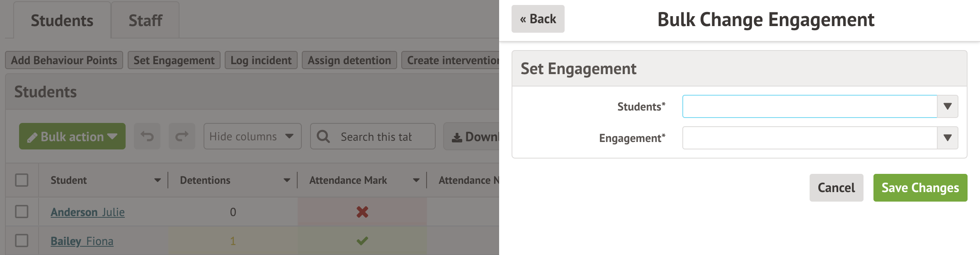Open the Engagement dropdown
980x255 pixels.
(947, 137)
